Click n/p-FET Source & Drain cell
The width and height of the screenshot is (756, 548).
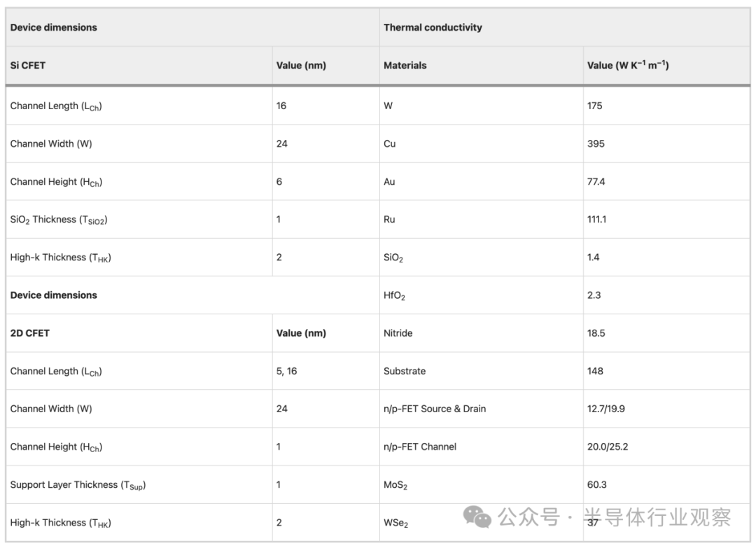pos(434,409)
